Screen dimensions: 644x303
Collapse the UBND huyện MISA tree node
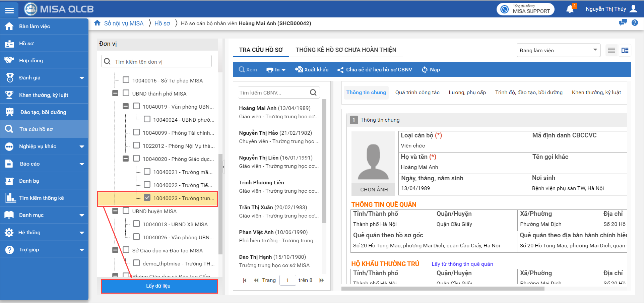point(115,211)
